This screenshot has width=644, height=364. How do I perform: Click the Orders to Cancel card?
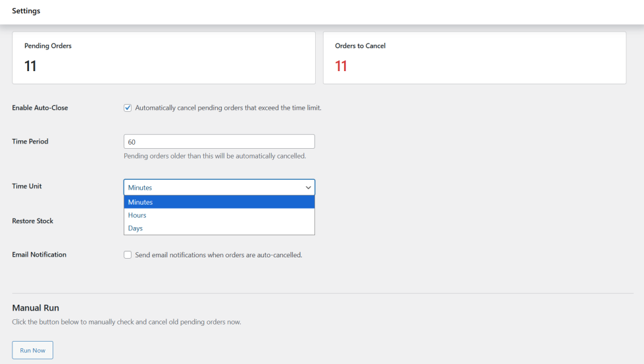pos(474,58)
